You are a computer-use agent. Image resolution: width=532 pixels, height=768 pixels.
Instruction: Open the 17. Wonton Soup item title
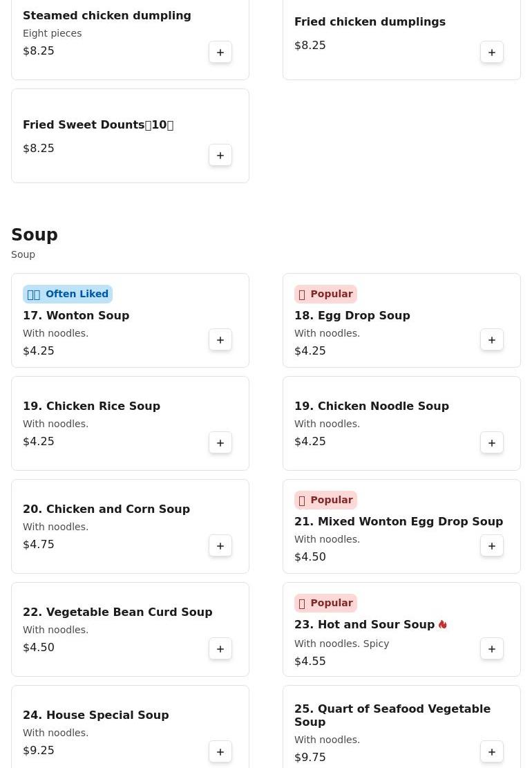(76, 315)
